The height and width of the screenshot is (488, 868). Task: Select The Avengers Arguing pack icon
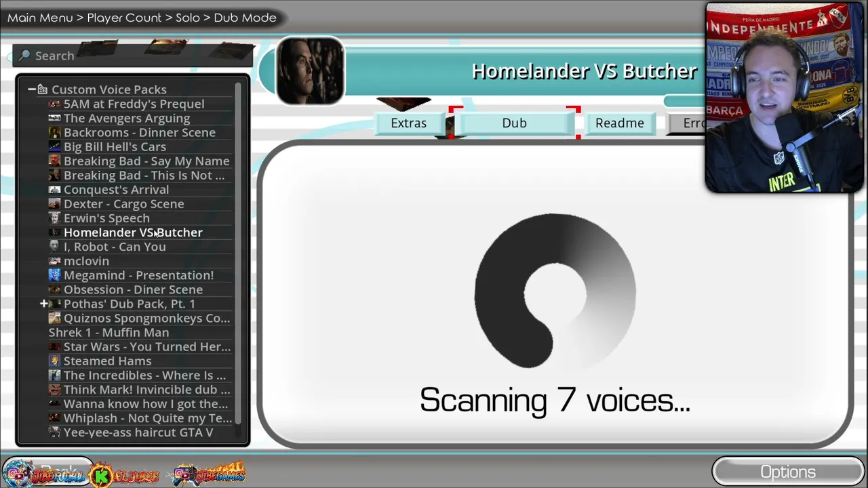pyautogui.click(x=54, y=118)
